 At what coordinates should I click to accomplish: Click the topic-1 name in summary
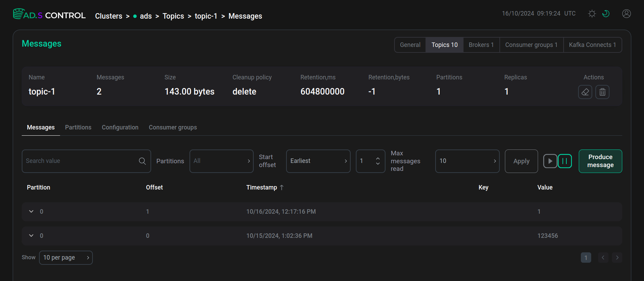click(42, 91)
